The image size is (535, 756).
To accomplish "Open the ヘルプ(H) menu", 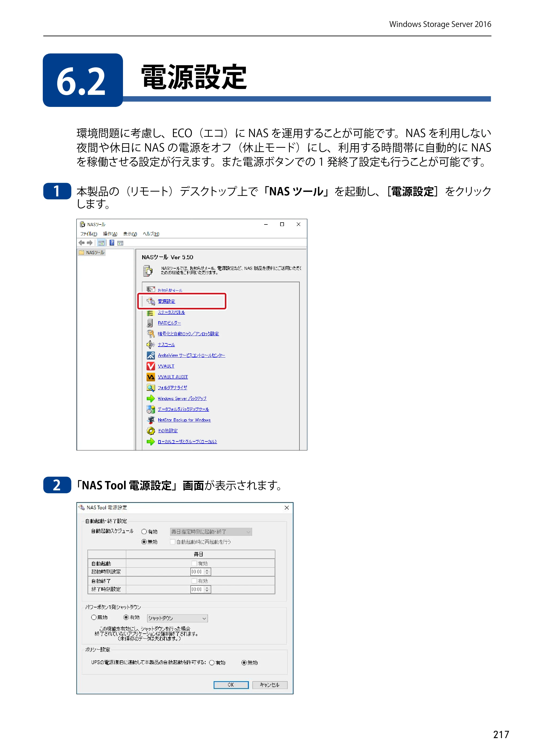I will point(151,234).
